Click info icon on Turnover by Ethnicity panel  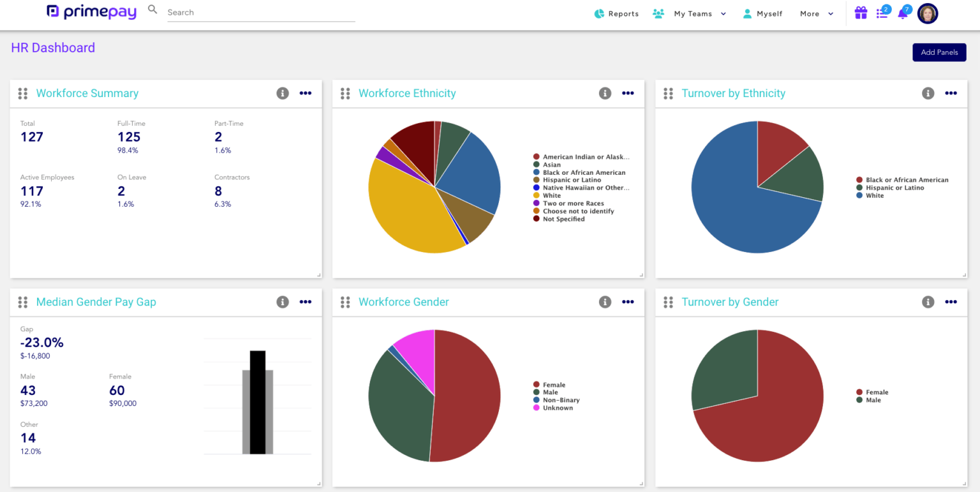(x=928, y=93)
